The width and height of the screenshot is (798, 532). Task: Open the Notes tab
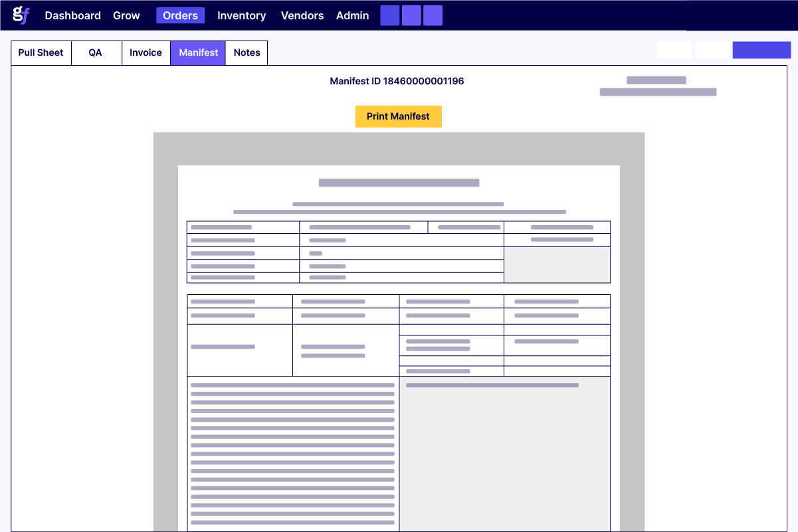click(x=247, y=53)
